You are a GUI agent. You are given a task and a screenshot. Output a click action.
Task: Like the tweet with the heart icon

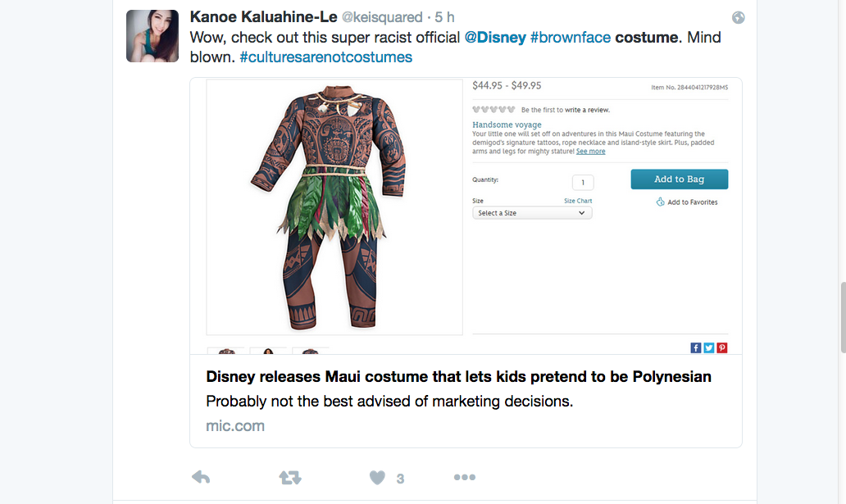tap(377, 477)
